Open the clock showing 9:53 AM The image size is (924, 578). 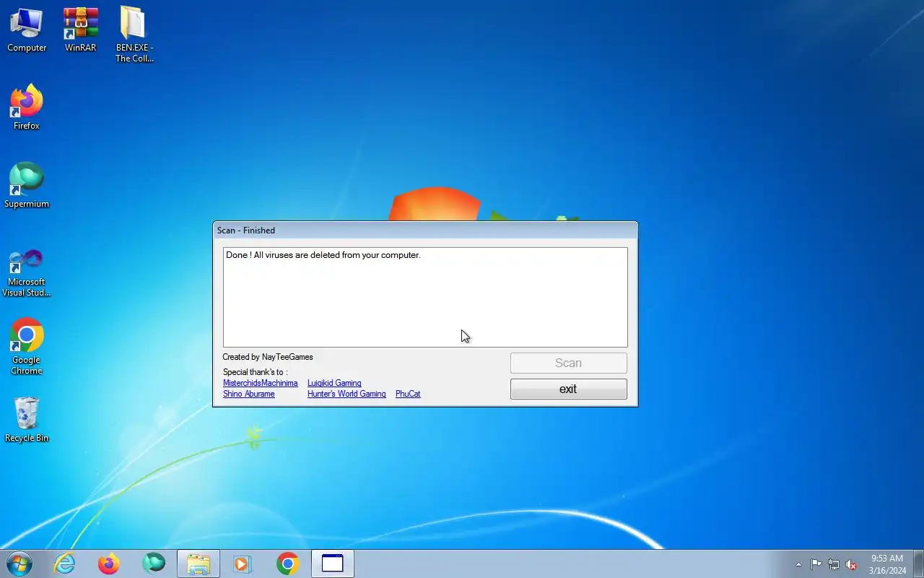[887, 564]
